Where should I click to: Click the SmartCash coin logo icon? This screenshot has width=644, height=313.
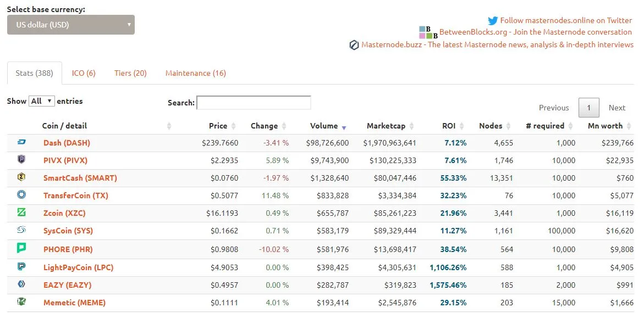tap(21, 177)
